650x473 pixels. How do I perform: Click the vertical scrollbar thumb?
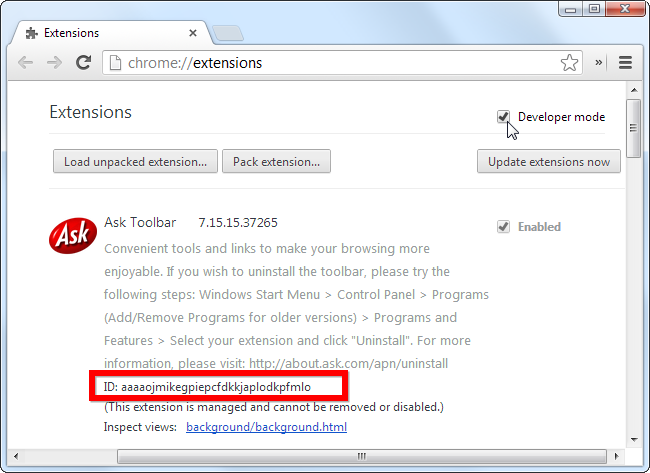633,128
